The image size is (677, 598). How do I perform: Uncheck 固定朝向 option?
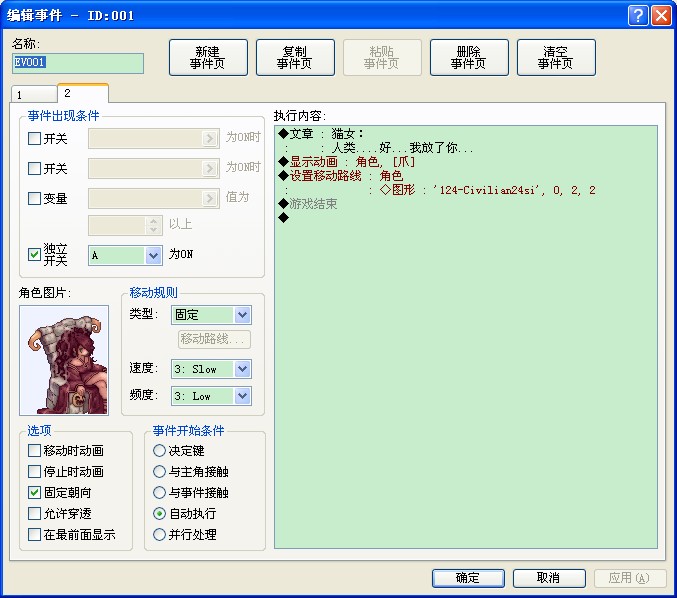34,492
